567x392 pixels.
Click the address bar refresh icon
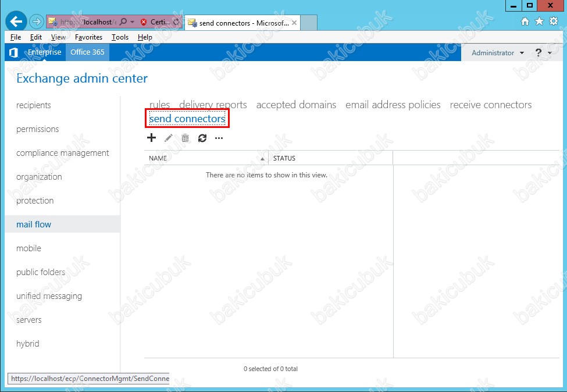tap(176, 22)
